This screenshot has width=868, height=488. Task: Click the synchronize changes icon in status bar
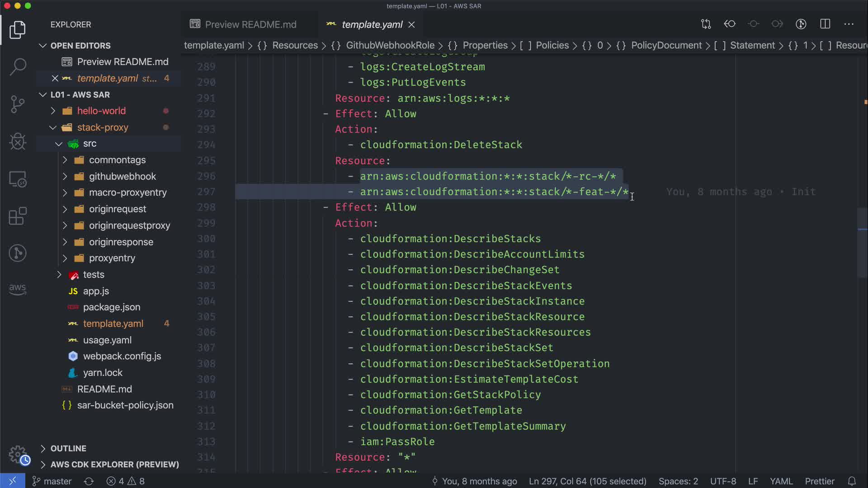[x=89, y=481]
